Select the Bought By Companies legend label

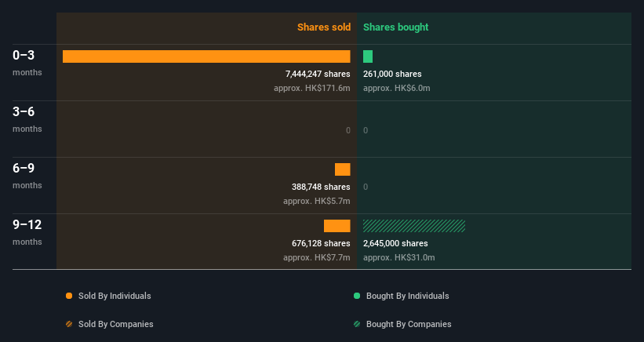pyautogui.click(x=409, y=324)
